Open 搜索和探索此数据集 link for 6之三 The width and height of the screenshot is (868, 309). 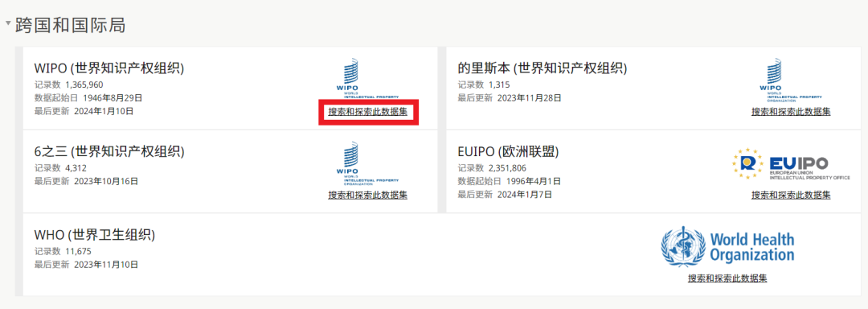pos(368,195)
